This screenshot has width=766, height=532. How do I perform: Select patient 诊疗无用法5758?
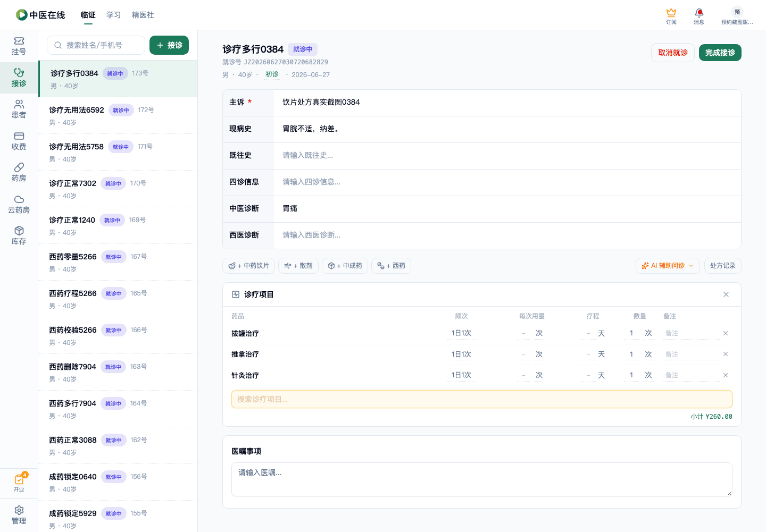tap(118, 152)
